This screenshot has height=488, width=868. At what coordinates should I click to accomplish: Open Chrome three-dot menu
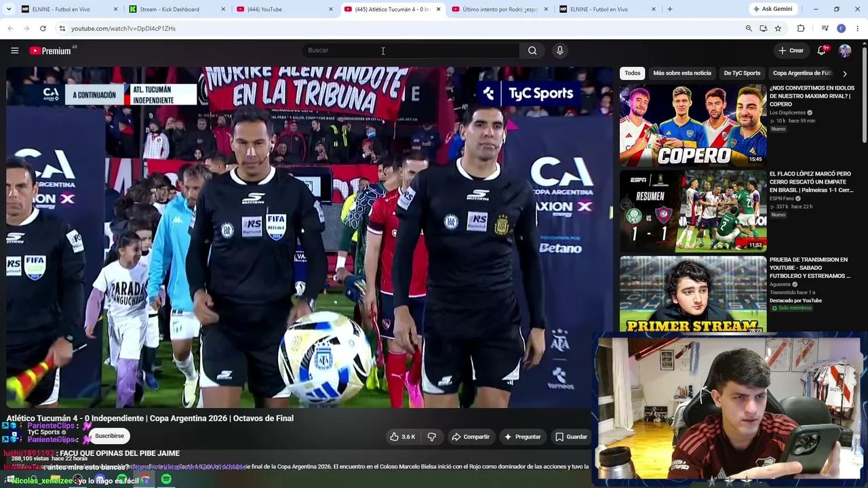pyautogui.click(x=858, y=28)
